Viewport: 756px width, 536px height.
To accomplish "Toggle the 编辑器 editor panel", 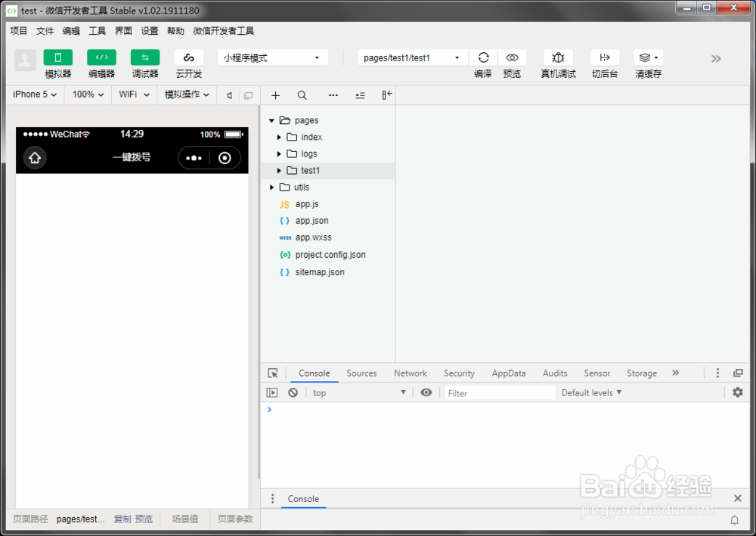I will pyautogui.click(x=101, y=57).
